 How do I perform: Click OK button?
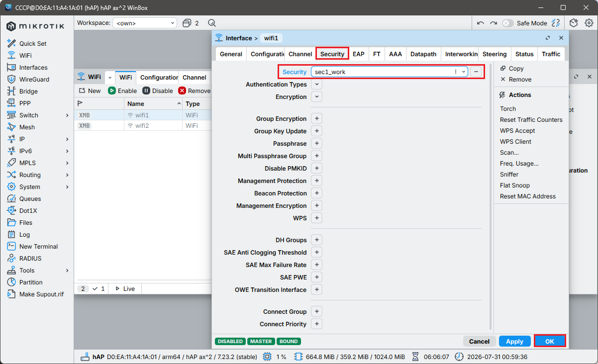(550, 341)
